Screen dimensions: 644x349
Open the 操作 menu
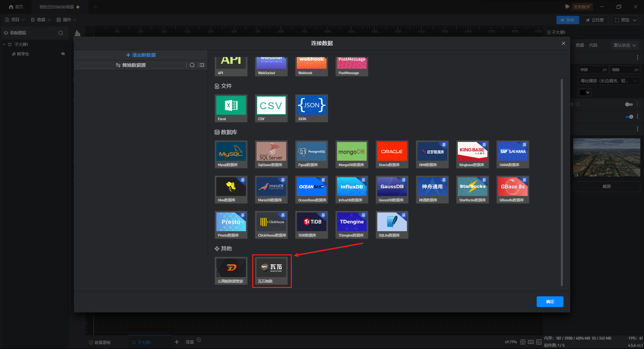tap(66, 20)
